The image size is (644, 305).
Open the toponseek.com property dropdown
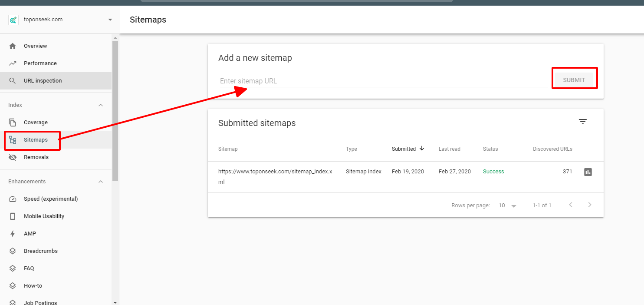[x=110, y=20]
